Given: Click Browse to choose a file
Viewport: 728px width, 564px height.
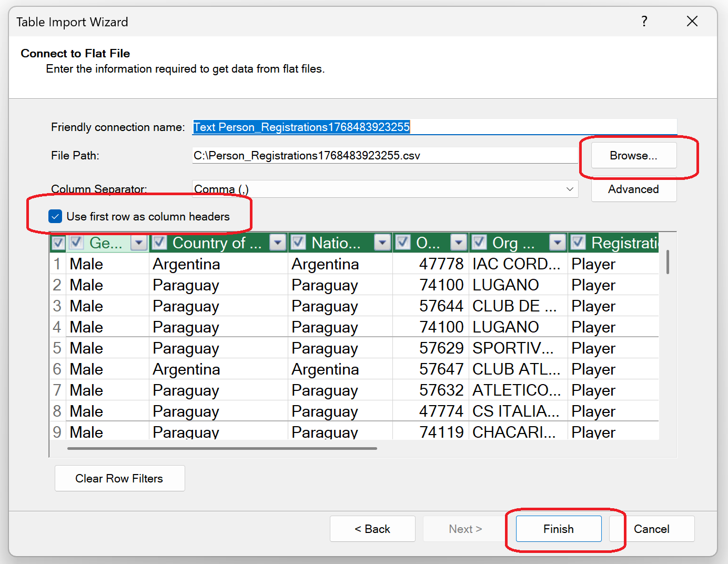Looking at the screenshot, I should click(633, 156).
